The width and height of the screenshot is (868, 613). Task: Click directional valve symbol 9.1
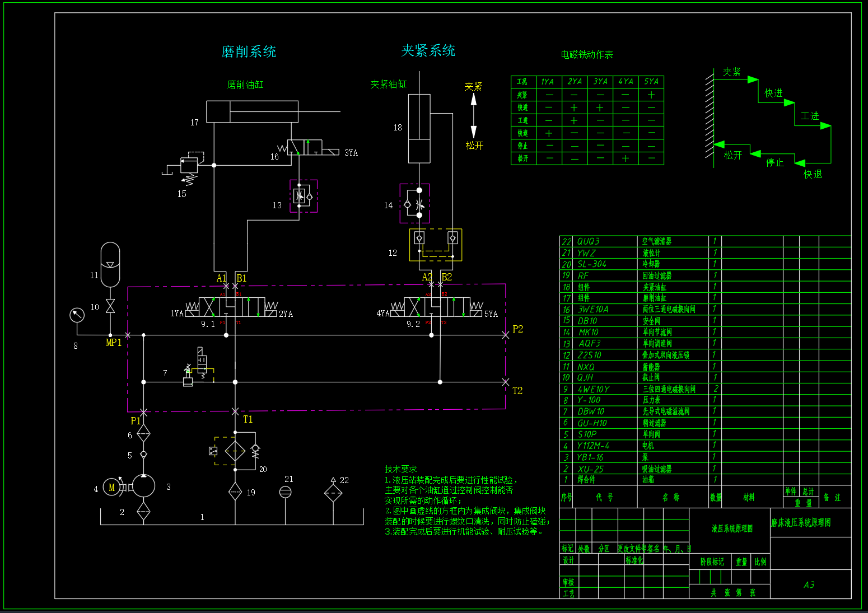(x=232, y=307)
